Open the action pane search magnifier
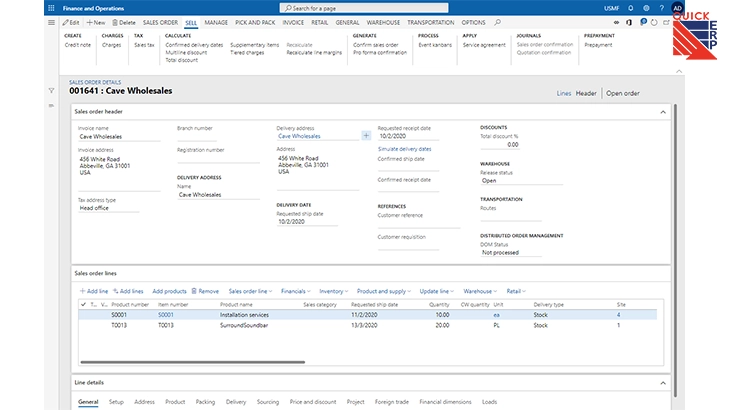729x410 pixels. click(497, 22)
